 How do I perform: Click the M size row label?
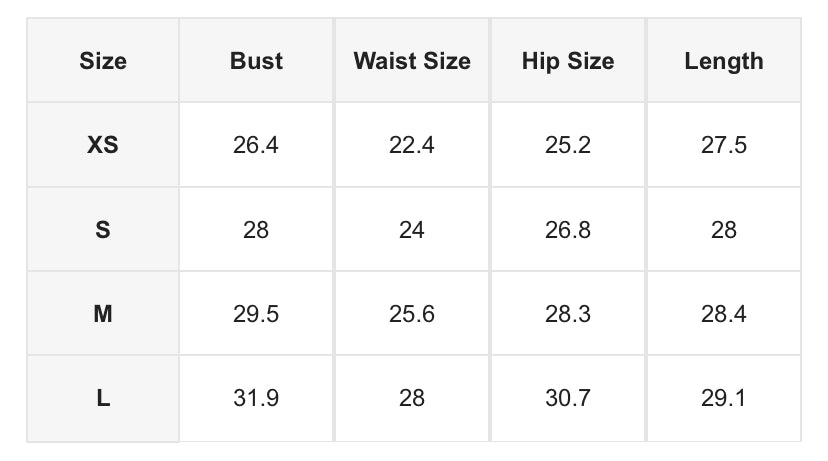103,314
